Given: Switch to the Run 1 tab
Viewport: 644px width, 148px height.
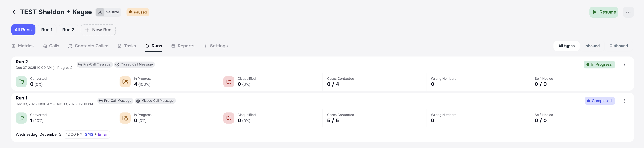Looking at the screenshot, I should 47,30.
